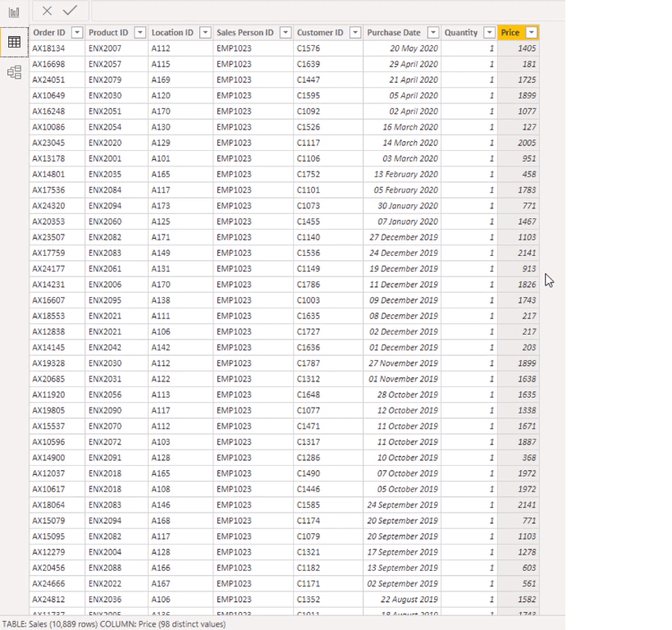672x630 pixels.
Task: Click order cell AX18553
Action: 57,317
